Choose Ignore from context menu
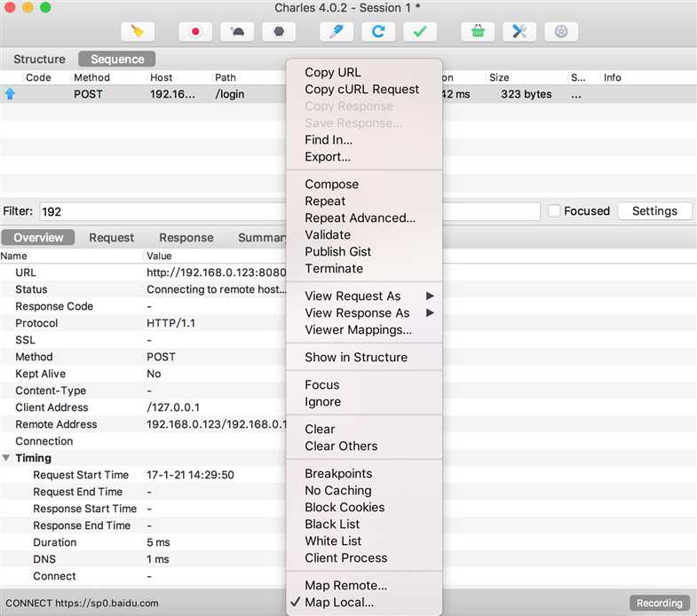Screen dimensions: 697x616 [x=364, y=402]
